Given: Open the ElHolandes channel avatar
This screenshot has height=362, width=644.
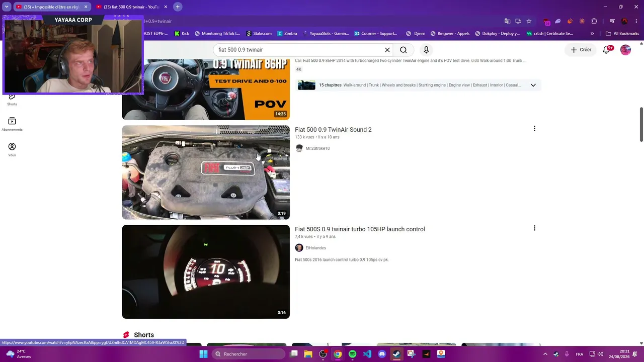Looking at the screenshot, I should pyautogui.click(x=299, y=248).
